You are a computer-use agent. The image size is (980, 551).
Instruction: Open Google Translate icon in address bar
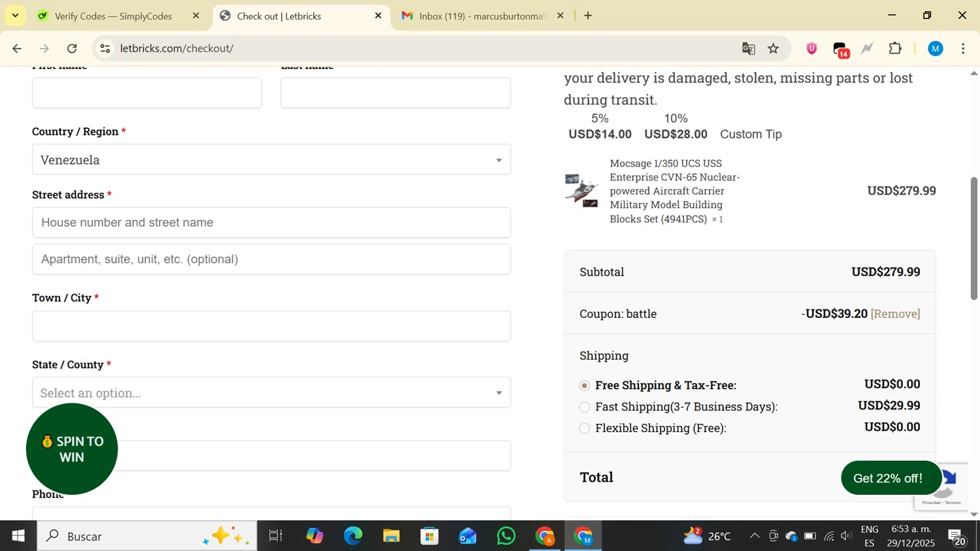point(749,48)
